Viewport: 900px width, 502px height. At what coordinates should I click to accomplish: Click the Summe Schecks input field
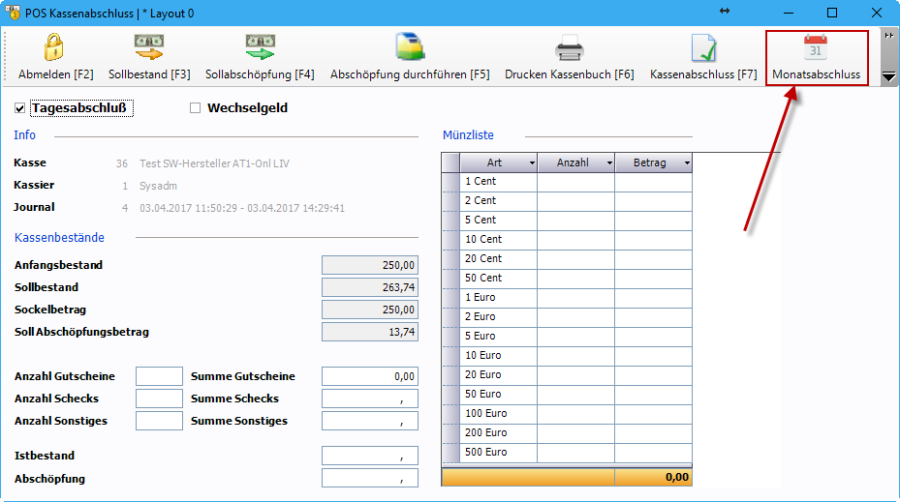point(369,399)
